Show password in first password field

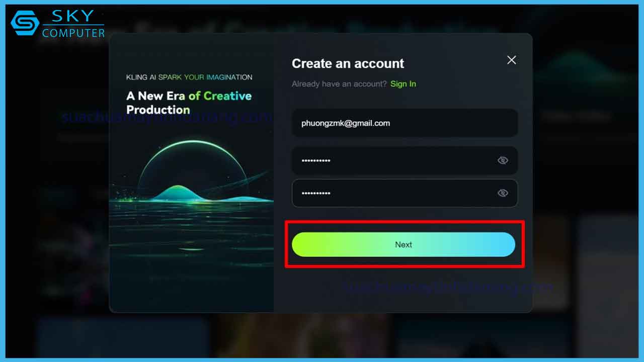(503, 160)
